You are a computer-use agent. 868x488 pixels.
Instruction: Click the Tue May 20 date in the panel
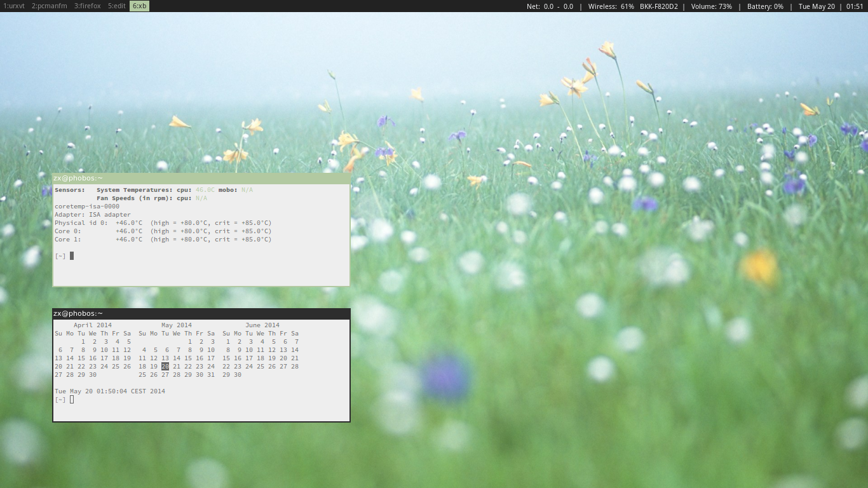click(x=817, y=6)
